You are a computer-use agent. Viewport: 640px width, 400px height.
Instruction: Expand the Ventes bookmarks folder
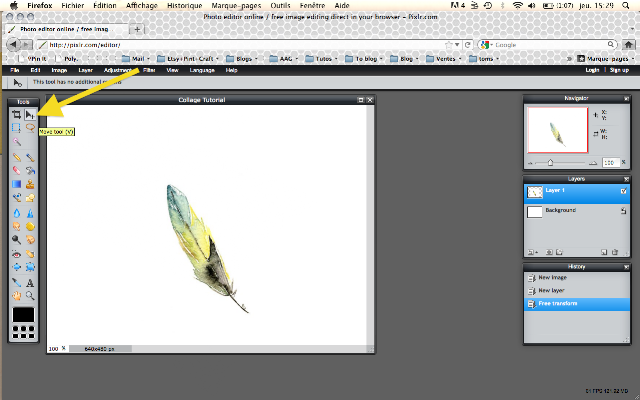point(444,59)
